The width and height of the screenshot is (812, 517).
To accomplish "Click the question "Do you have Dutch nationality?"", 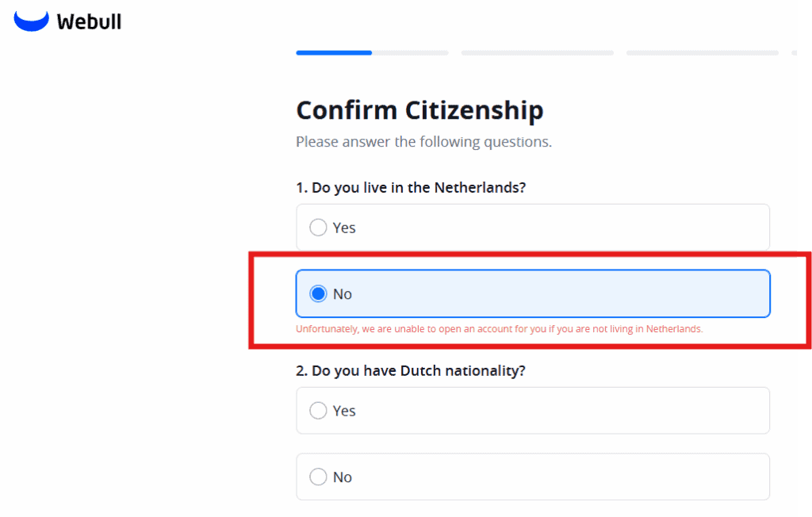I will pyautogui.click(x=411, y=370).
